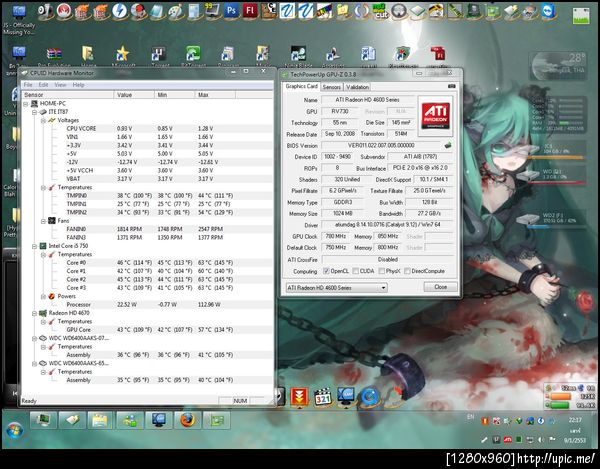Click the EN language indicator in taskbar

[x=470, y=417]
